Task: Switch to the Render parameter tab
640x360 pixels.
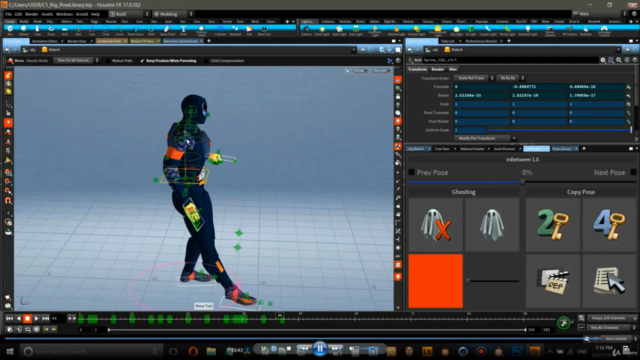Action: pos(438,69)
